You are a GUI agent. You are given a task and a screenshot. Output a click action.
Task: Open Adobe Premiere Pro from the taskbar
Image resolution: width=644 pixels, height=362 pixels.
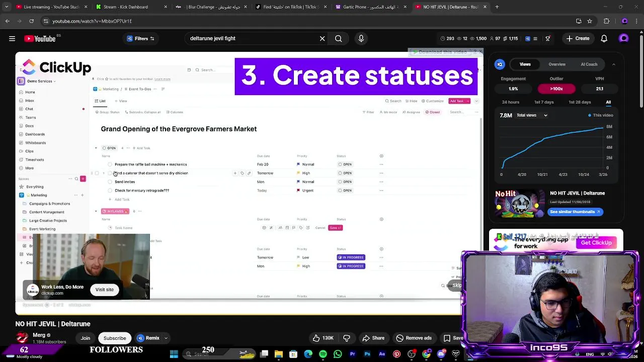[x=352, y=354]
